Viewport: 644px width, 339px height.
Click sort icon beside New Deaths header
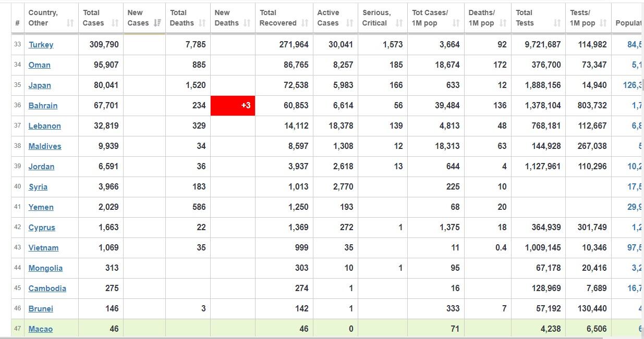click(x=248, y=23)
